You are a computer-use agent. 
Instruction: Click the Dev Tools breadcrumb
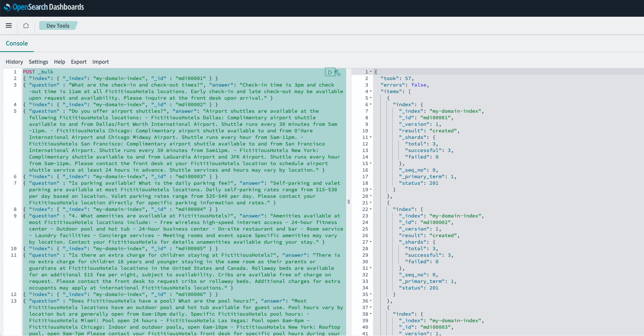(x=58, y=26)
